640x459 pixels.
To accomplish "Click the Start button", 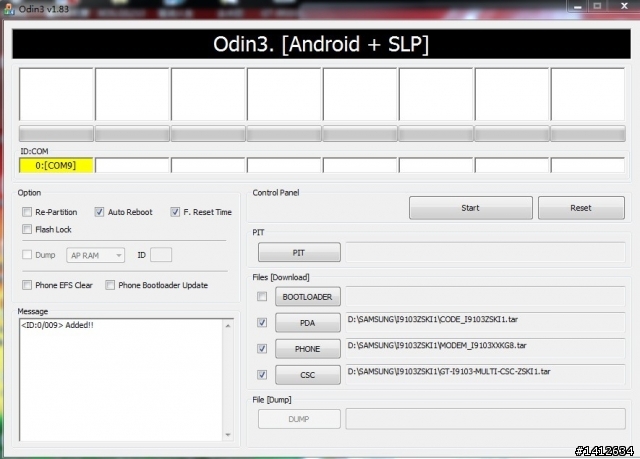I will click(x=471, y=208).
